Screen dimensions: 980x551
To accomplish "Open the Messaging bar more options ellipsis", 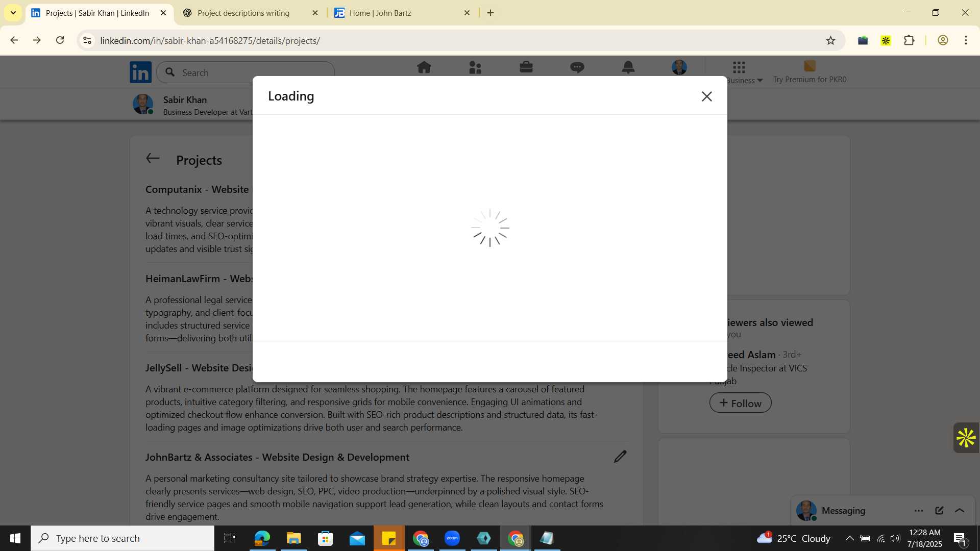I will (919, 511).
